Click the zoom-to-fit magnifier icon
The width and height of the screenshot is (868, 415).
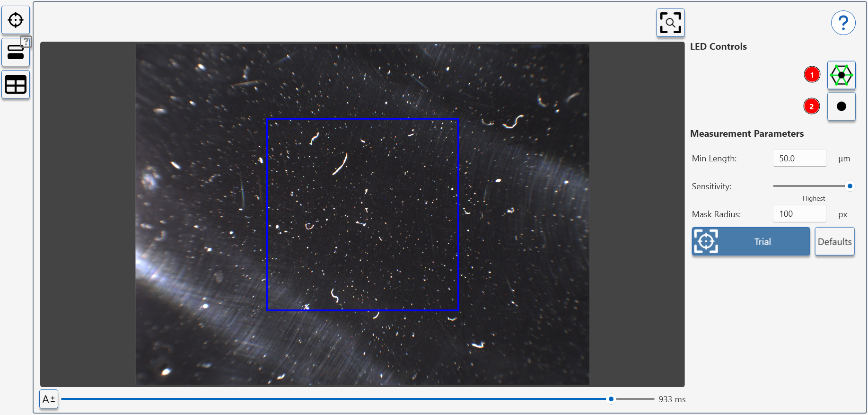(670, 23)
